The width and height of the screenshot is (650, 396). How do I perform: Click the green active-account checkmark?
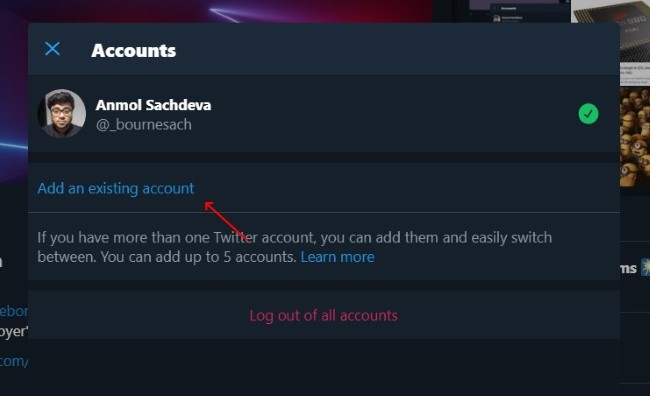588,114
